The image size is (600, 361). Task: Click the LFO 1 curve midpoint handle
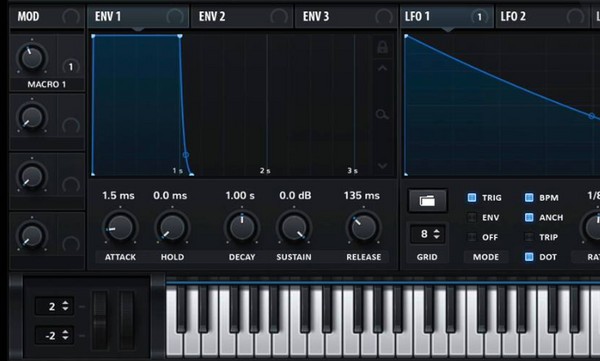(x=592, y=116)
